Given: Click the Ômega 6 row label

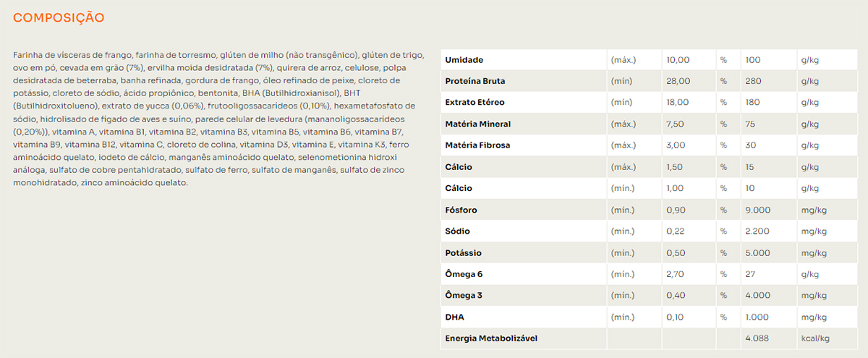Looking at the screenshot, I should (464, 275).
